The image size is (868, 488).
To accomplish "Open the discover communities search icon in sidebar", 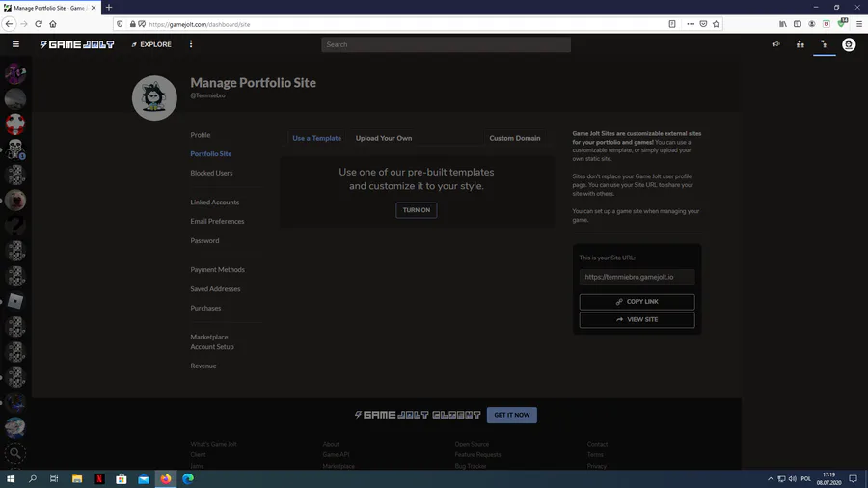I will point(15,453).
